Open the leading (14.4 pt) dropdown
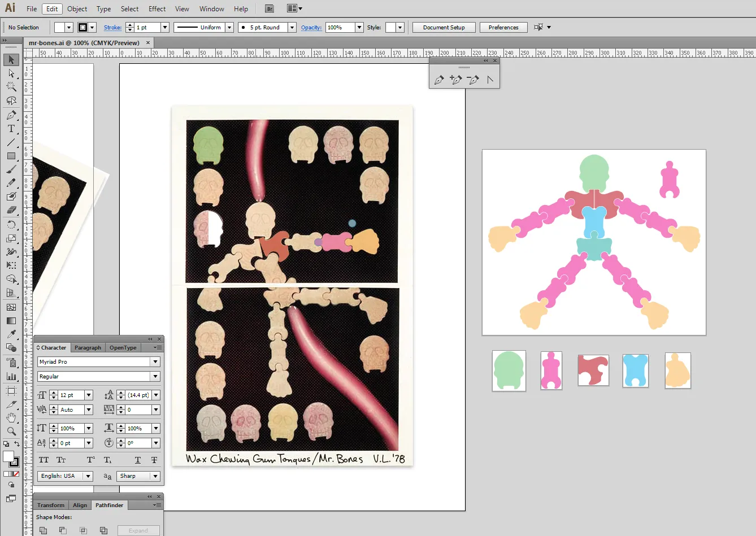 pos(156,395)
